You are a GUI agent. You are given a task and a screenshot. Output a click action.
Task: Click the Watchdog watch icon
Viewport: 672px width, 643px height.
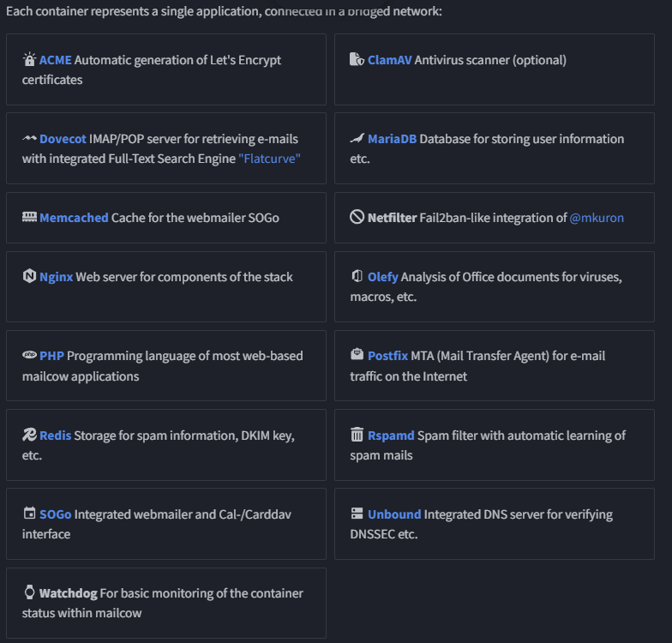[x=29, y=592]
